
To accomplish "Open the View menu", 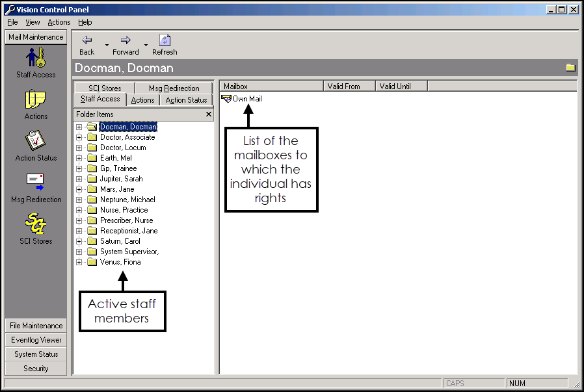I will tap(33, 22).
